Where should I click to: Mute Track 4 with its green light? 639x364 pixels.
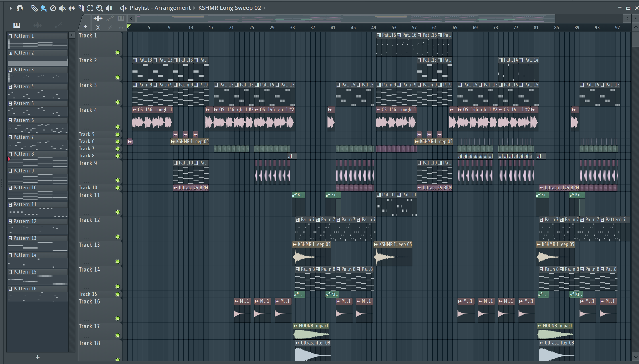coord(118,127)
